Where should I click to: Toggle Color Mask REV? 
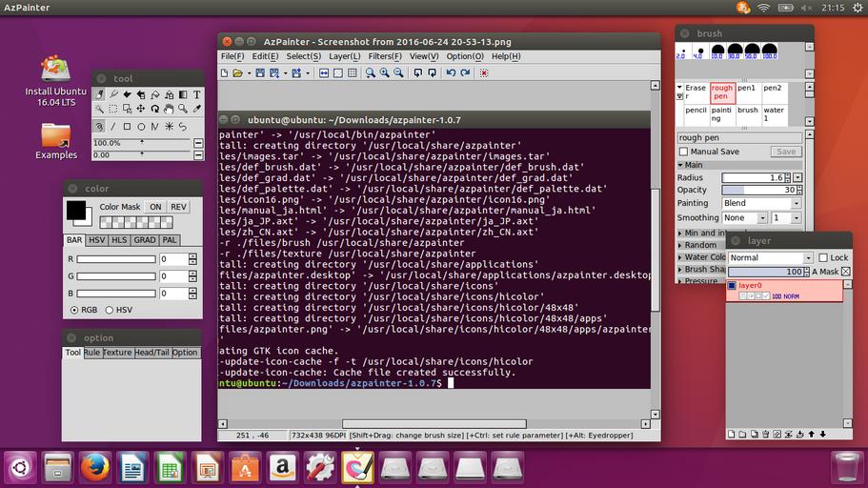pos(178,207)
